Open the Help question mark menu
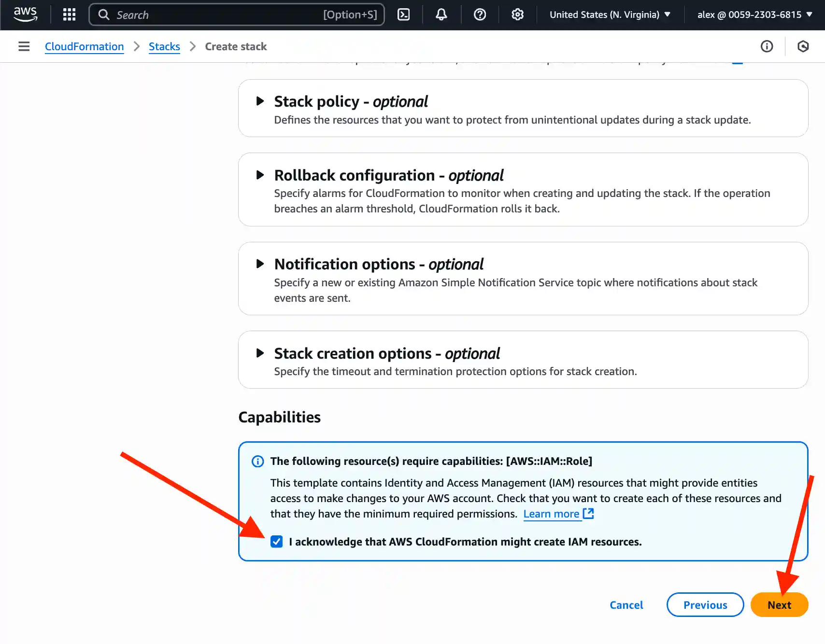The height and width of the screenshot is (644, 825). pyautogui.click(x=479, y=14)
